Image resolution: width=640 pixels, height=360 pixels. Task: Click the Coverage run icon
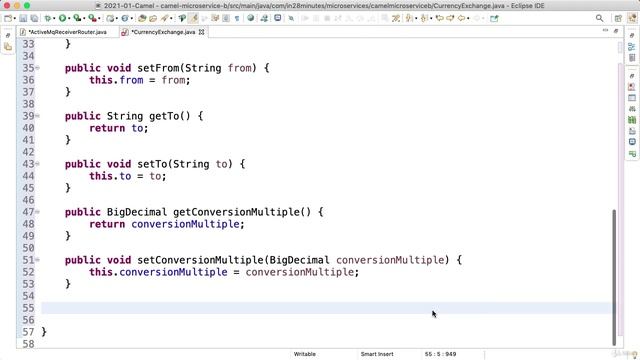(77, 18)
